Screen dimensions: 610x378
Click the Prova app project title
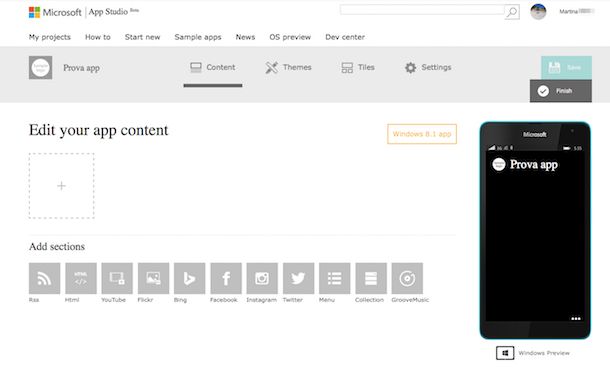(x=81, y=68)
